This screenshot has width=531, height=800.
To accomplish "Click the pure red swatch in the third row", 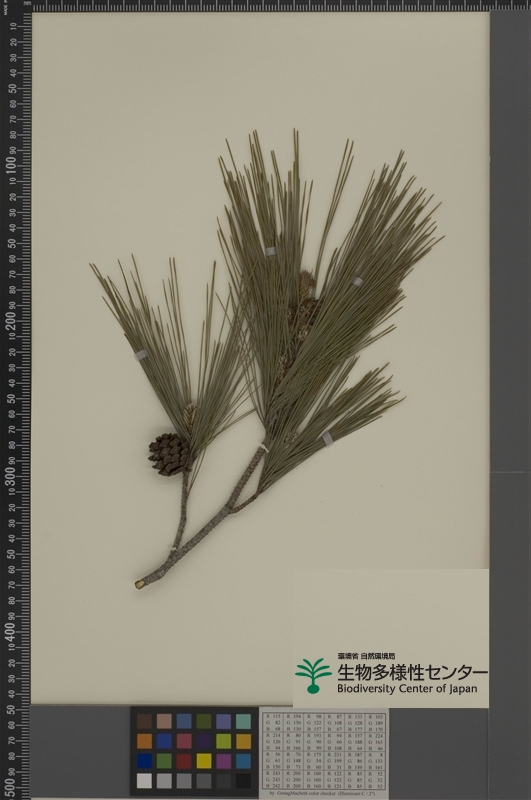I will coord(184,761).
